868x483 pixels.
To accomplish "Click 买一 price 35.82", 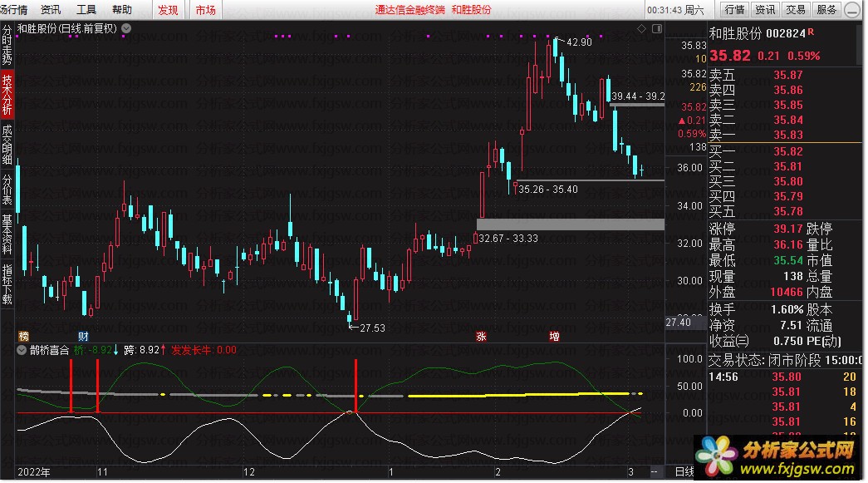I will 787,151.
